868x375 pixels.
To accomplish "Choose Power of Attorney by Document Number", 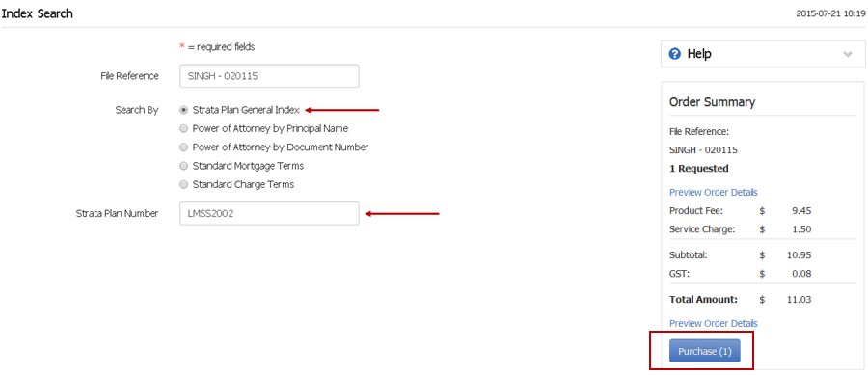I will pos(184,147).
